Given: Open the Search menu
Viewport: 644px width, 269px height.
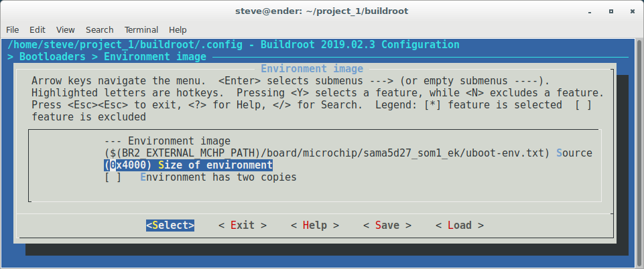Looking at the screenshot, I should pos(99,30).
